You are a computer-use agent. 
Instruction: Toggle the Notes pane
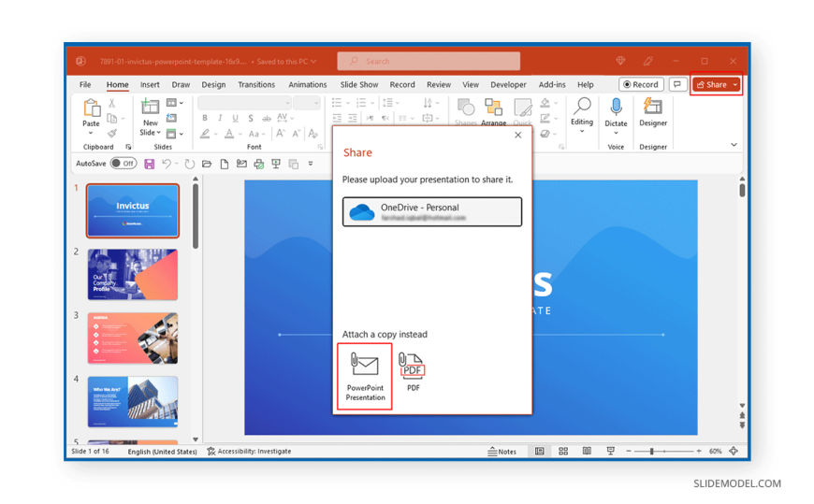502,452
